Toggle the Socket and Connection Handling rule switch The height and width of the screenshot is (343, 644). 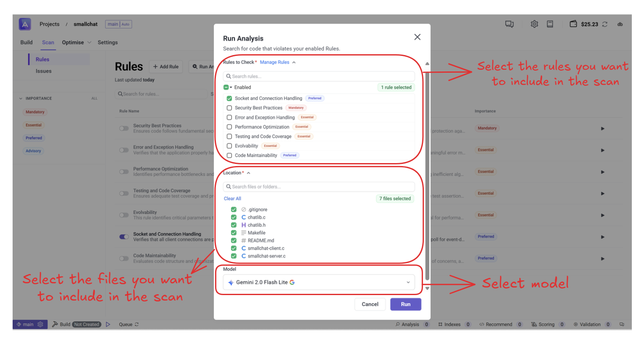tap(124, 237)
